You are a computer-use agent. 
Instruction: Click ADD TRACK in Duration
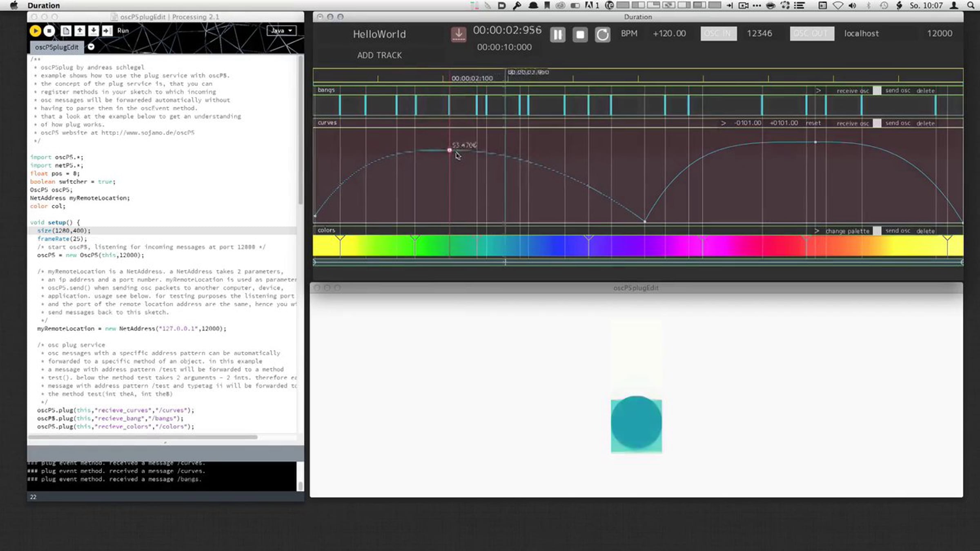click(x=379, y=56)
